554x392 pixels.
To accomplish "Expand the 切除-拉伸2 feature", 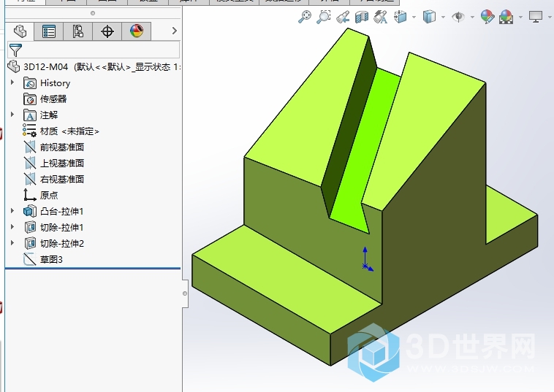I will (12, 243).
